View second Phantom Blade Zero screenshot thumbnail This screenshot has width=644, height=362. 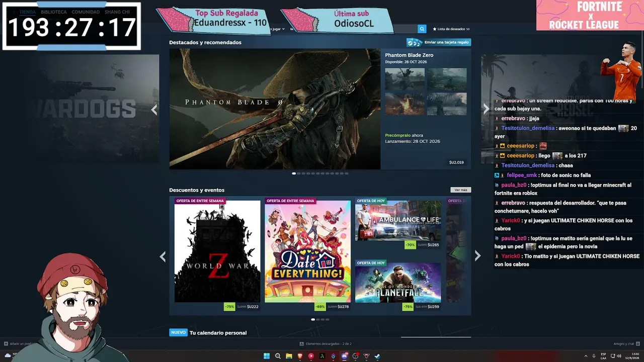point(447,79)
